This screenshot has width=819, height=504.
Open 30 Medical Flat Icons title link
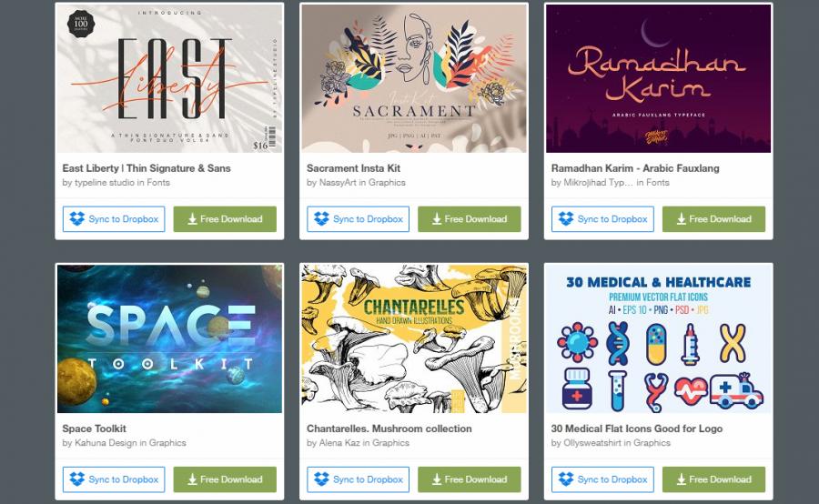tap(637, 428)
